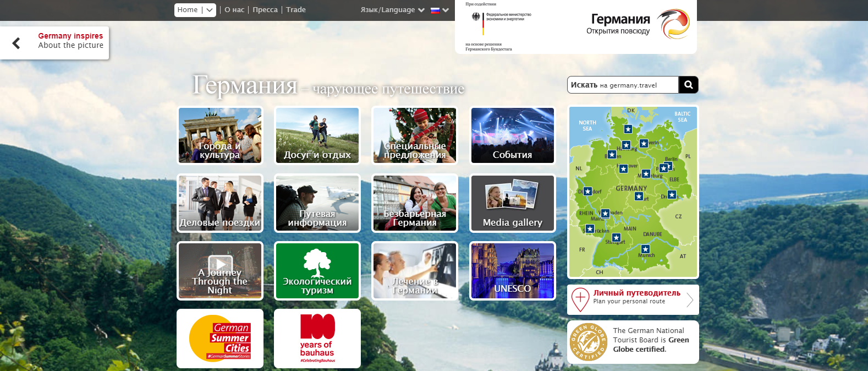The width and height of the screenshot is (868, 371).
Task: Click the About the picture link
Action: coord(70,46)
